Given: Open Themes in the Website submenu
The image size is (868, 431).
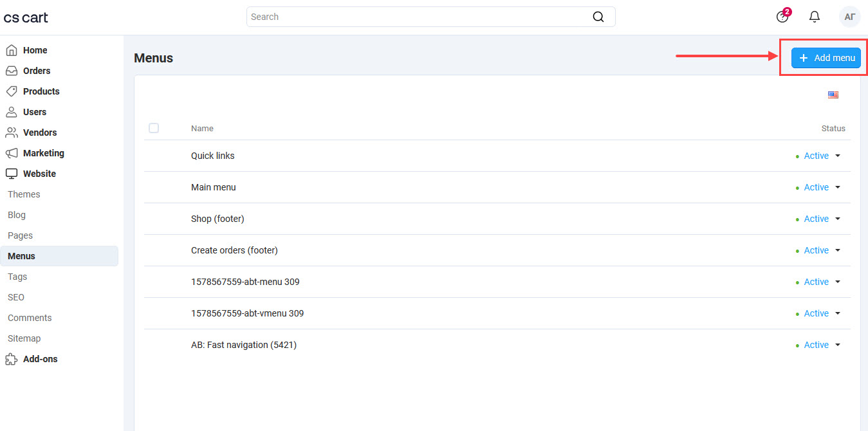Looking at the screenshot, I should tap(24, 194).
